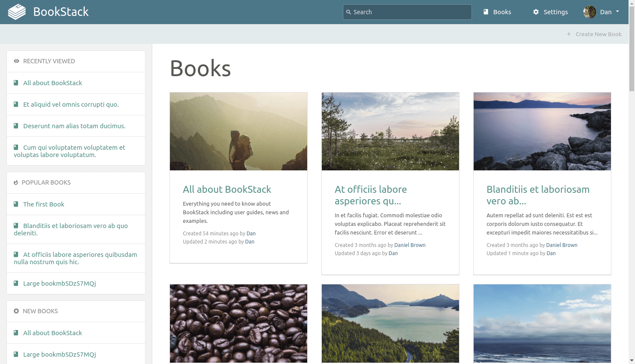Click Dan's user avatar image
635x364 pixels.
tap(589, 12)
